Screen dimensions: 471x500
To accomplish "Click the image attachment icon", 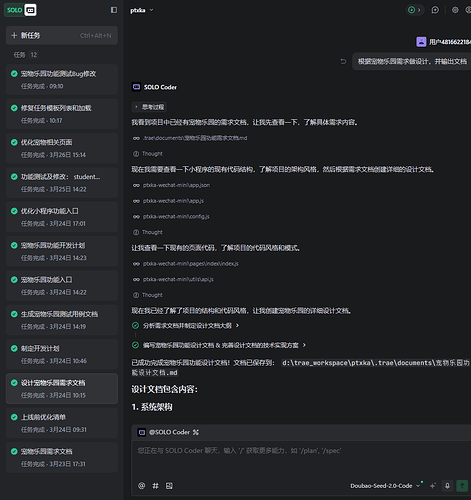I will pos(169,486).
